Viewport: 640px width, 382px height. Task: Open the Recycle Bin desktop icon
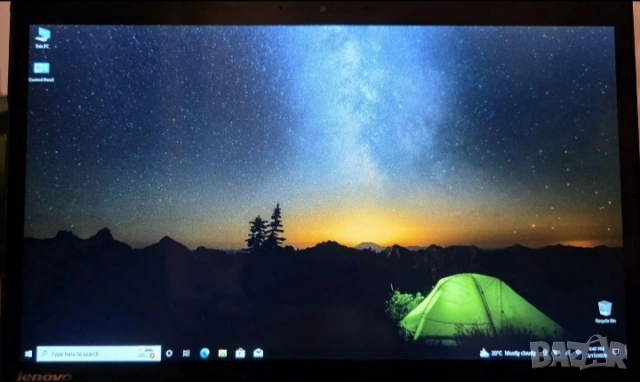click(605, 311)
